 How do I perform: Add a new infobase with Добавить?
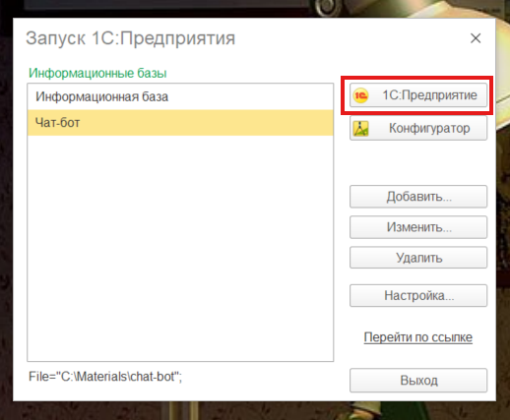[x=418, y=197]
